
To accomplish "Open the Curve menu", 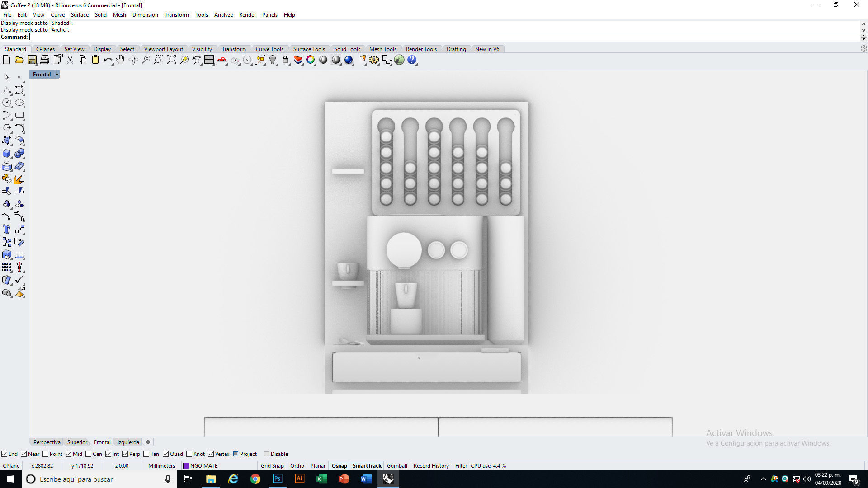I will click(x=57, y=15).
